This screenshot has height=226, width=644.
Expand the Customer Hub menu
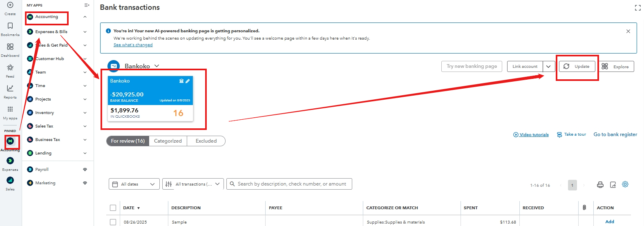click(85, 58)
